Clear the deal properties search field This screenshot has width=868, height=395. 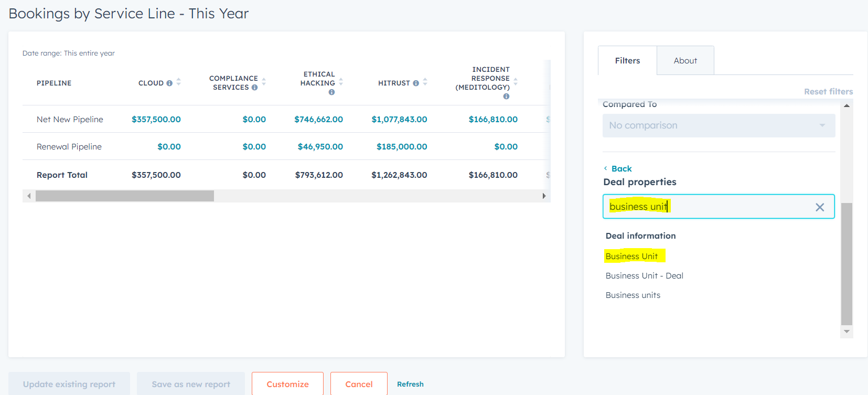820,207
